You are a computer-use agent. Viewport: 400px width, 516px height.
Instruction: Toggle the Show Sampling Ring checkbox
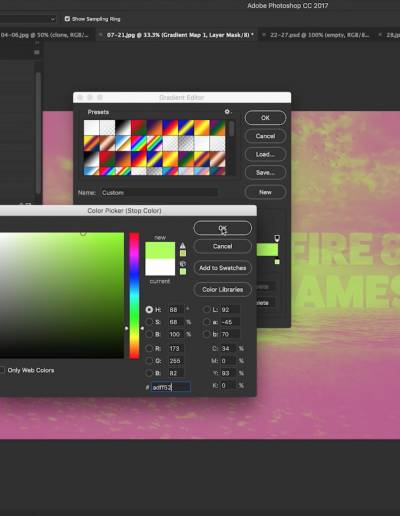67,19
